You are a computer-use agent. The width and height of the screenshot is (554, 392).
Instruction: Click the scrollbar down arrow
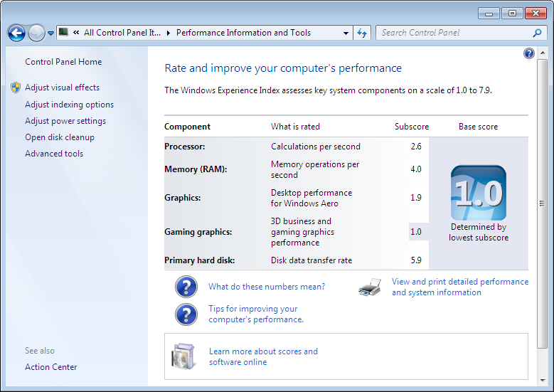543,381
